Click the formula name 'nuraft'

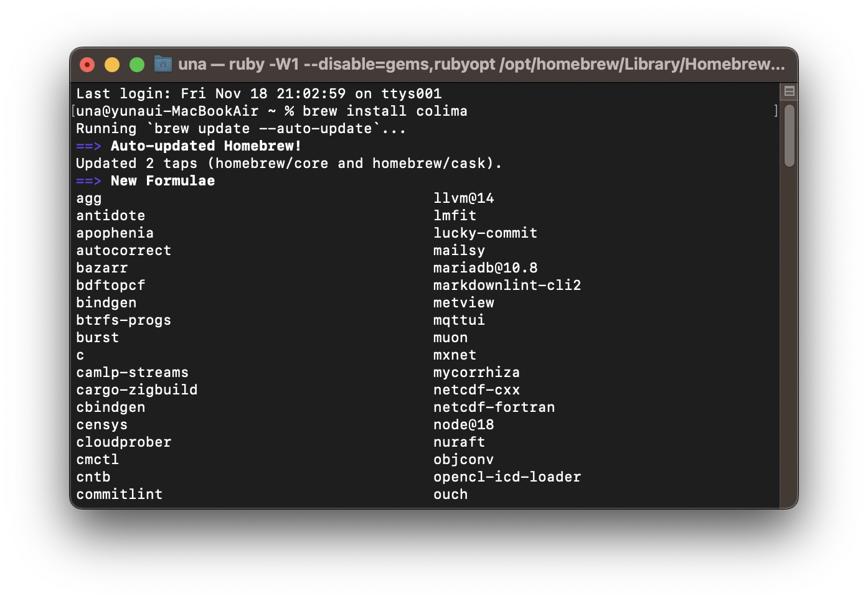(x=460, y=442)
